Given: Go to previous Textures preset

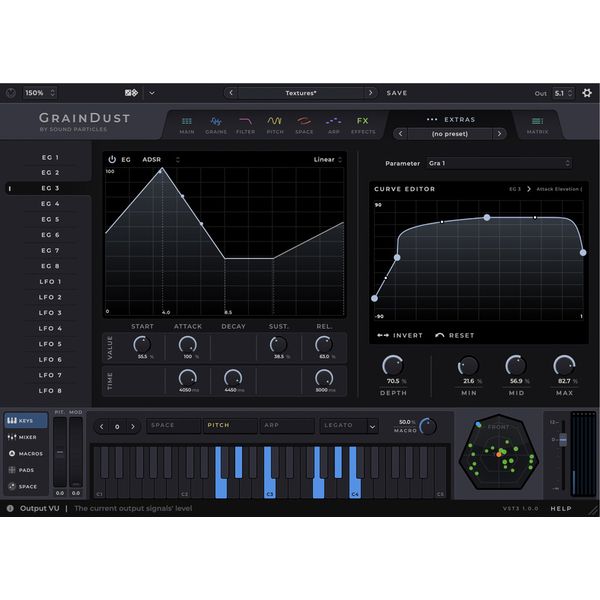Looking at the screenshot, I should (231, 93).
